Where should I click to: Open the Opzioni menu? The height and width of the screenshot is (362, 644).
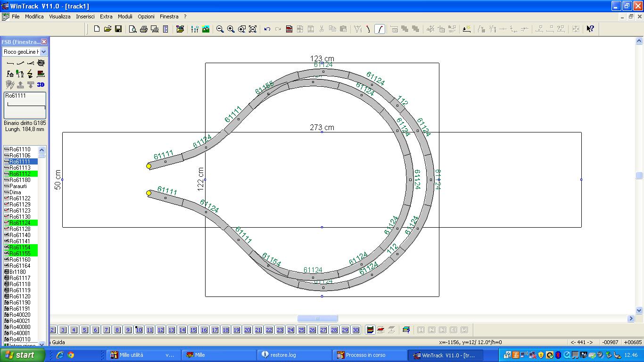click(146, 16)
